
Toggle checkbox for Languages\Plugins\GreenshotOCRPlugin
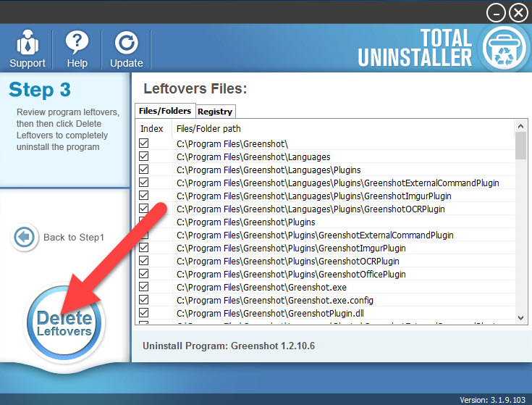[x=144, y=209]
